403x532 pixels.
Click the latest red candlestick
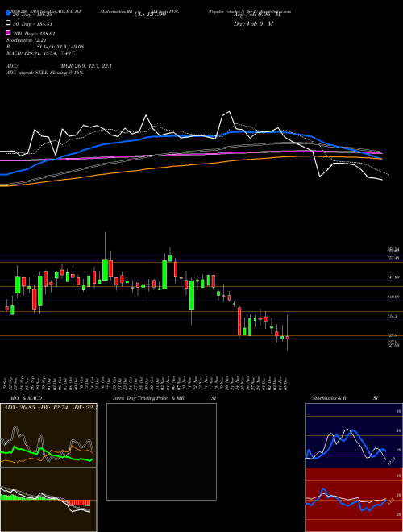[287, 338]
